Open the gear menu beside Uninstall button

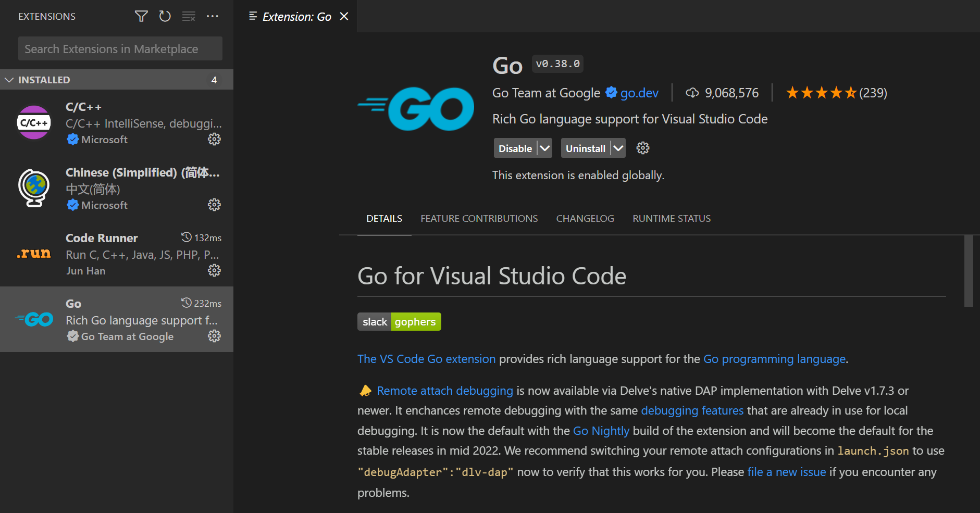(643, 148)
